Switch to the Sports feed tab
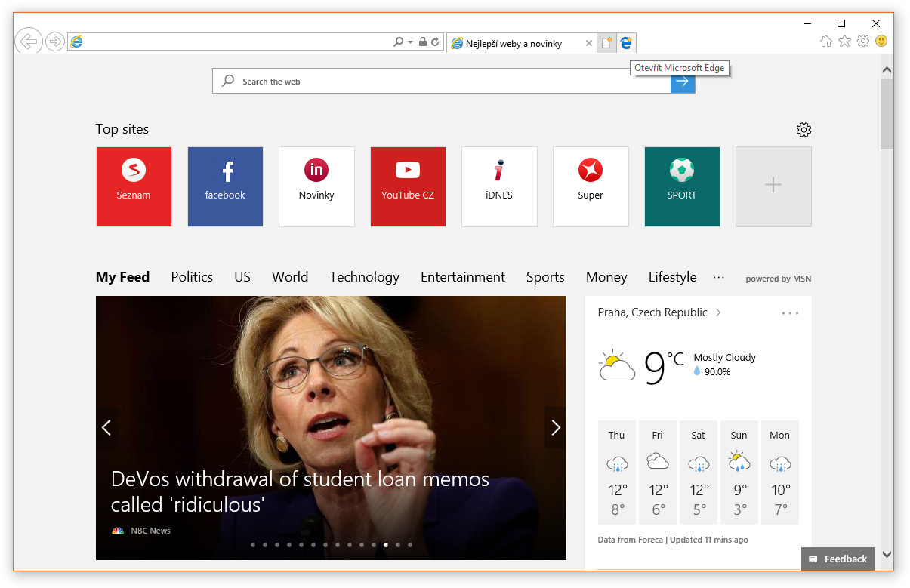Screen dimensions: 910x588 click(x=545, y=277)
